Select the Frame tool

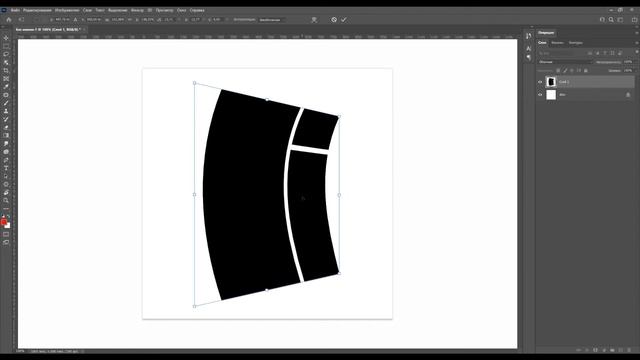point(6,78)
